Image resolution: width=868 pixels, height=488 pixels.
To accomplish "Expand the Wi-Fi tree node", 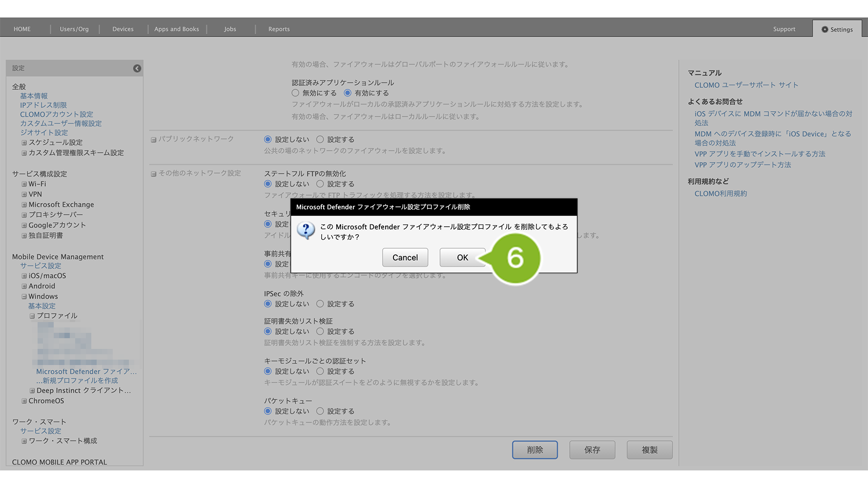I will tap(24, 184).
